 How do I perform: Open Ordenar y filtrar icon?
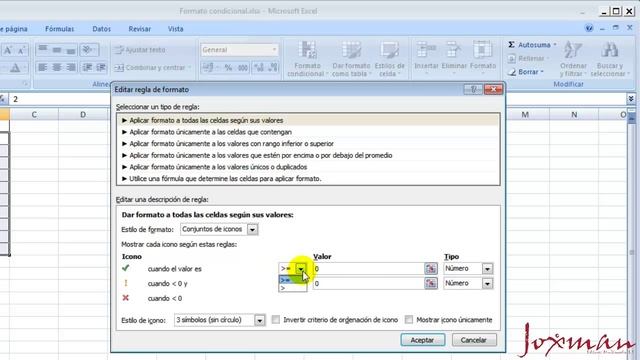(573, 59)
